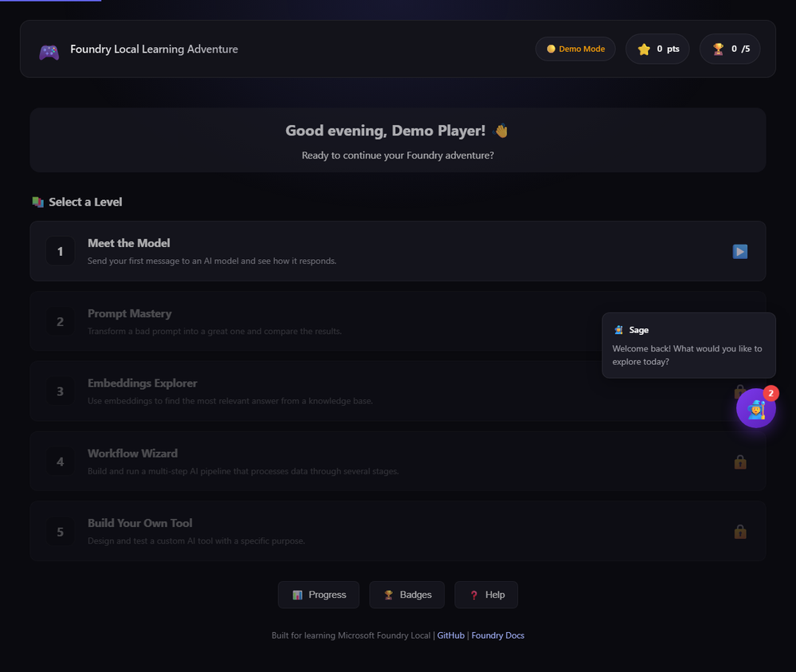The image size is (796, 672).
Task: Click the 0 /5 badges pill
Action: (730, 49)
